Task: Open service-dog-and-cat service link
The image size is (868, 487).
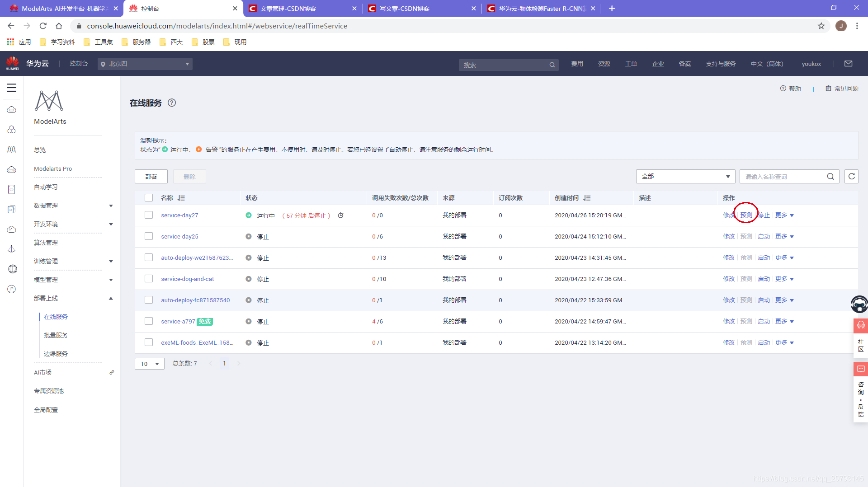Action: point(188,279)
